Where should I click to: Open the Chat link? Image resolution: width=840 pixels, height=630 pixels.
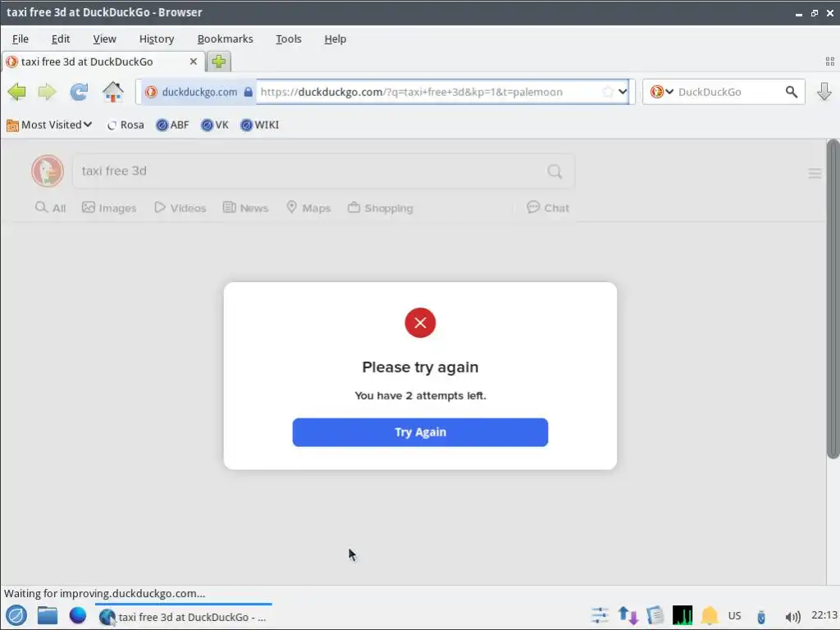tap(547, 208)
